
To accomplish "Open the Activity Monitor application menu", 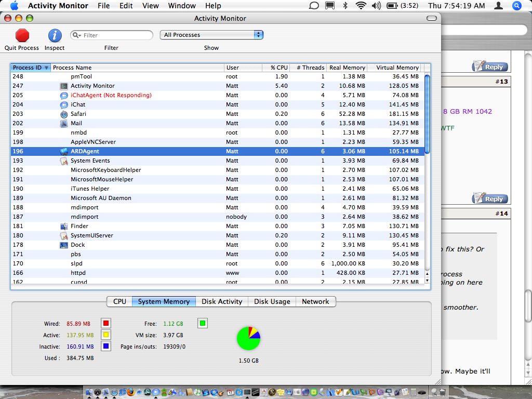I will [58, 6].
